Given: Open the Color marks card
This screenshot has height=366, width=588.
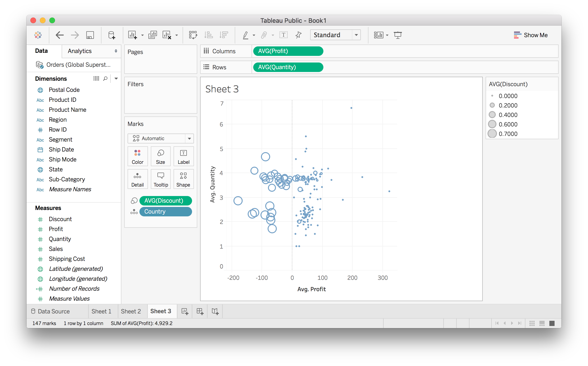Looking at the screenshot, I should tap(138, 156).
